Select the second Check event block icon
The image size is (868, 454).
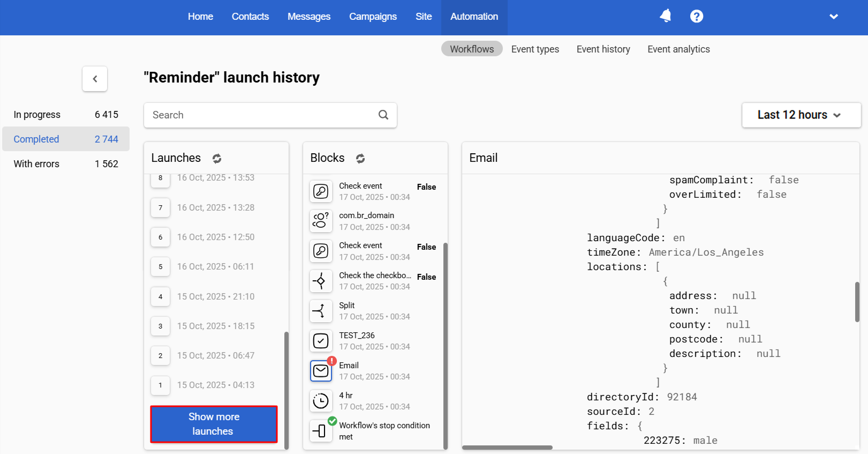[x=321, y=251]
